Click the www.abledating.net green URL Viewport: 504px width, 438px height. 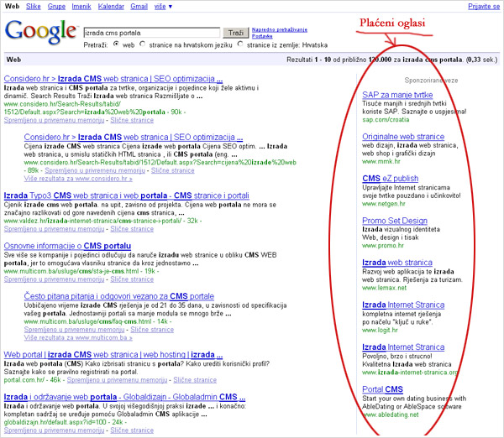[391, 415]
